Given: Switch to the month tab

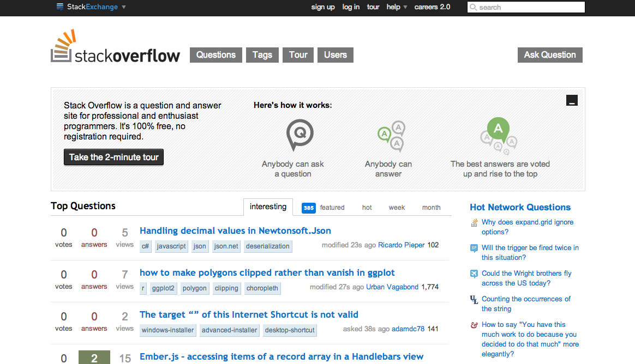Looking at the screenshot, I should tap(432, 208).
